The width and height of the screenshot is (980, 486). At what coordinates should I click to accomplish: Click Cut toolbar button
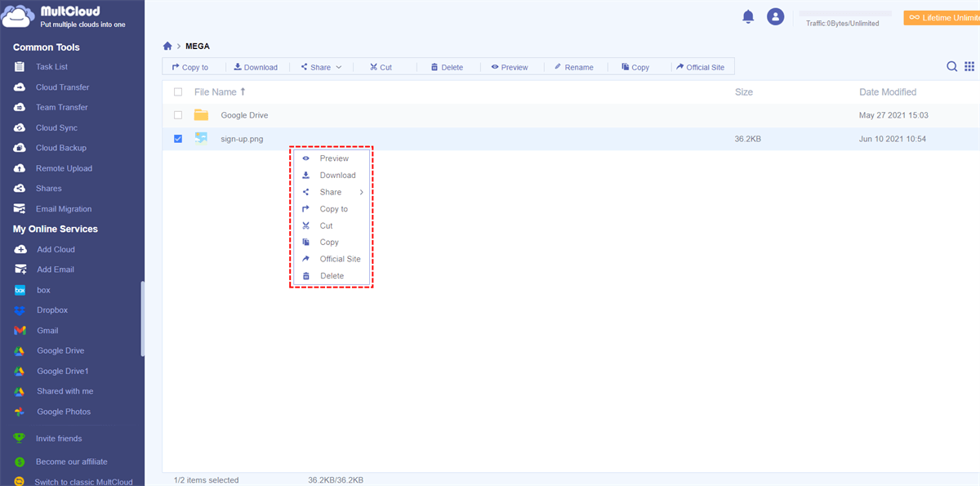[381, 67]
